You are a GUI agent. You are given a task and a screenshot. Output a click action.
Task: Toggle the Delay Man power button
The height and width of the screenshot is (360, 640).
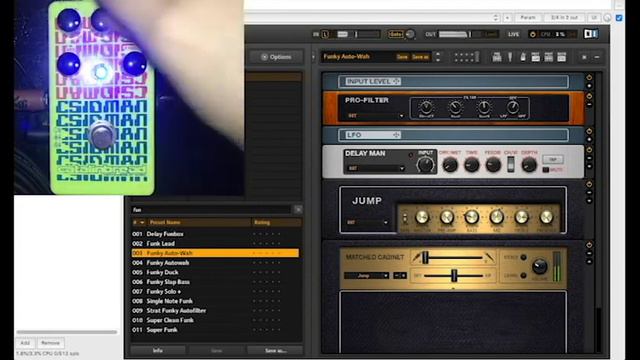click(x=589, y=150)
